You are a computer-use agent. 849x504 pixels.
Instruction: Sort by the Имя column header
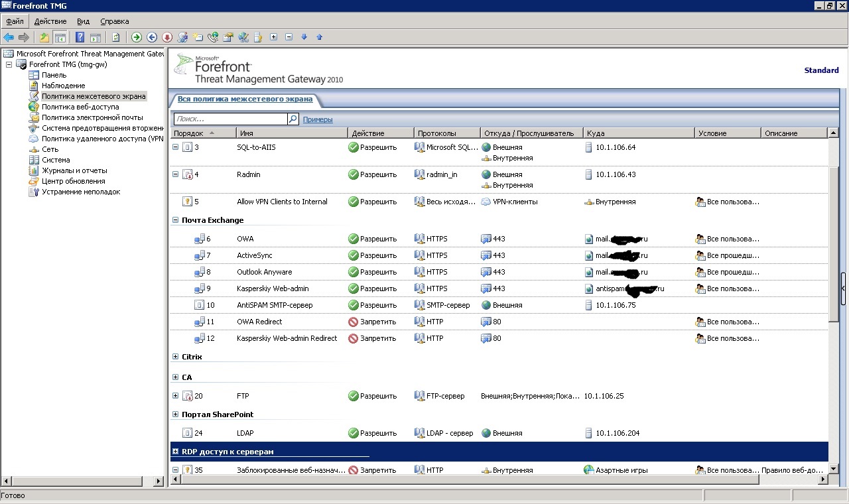click(292, 133)
